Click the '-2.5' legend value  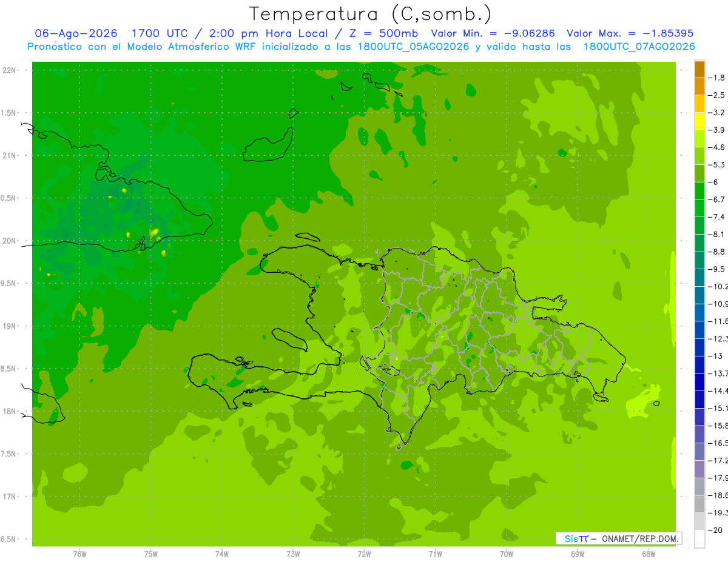(718, 95)
